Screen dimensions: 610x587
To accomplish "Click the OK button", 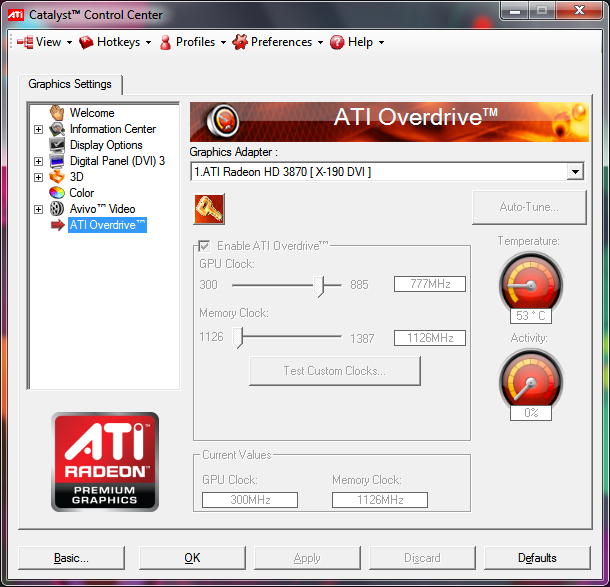I will pos(192,558).
